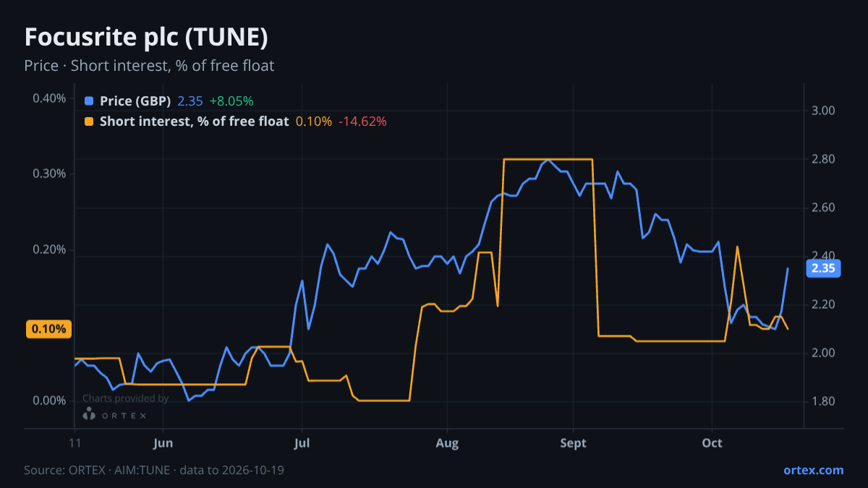The height and width of the screenshot is (488, 868).
Task: Select the Short interest, % of free float legend label
Action: (x=194, y=121)
